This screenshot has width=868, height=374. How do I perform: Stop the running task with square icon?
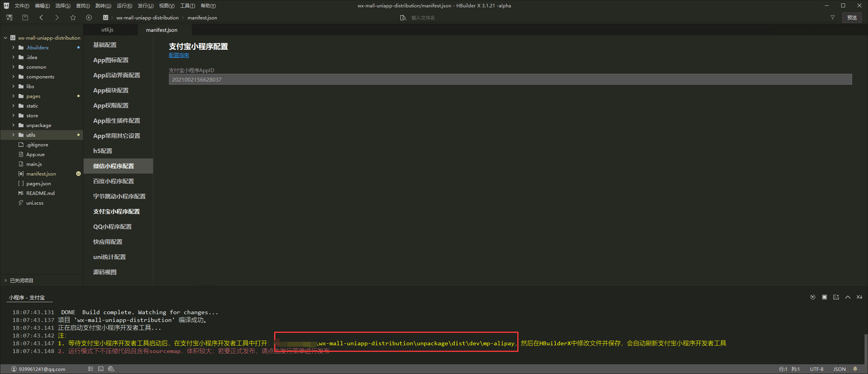coord(825,297)
